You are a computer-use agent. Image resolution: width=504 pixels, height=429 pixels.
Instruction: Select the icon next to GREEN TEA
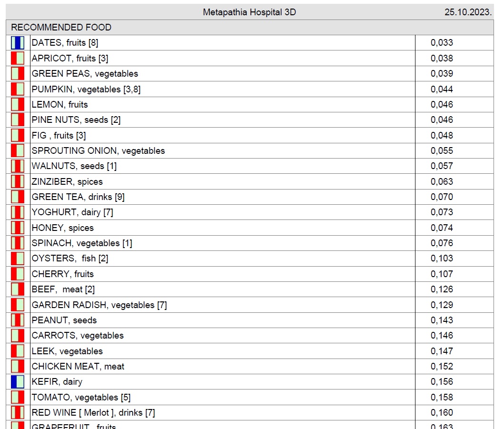coord(18,197)
